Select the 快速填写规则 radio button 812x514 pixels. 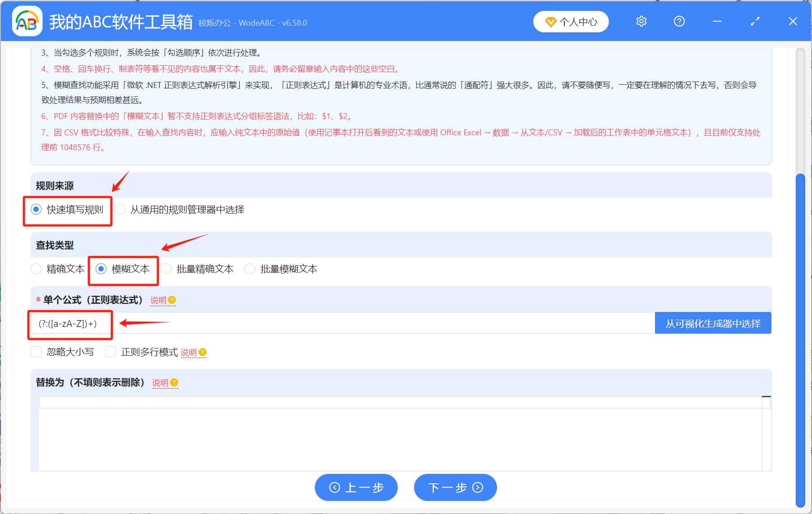(36, 210)
